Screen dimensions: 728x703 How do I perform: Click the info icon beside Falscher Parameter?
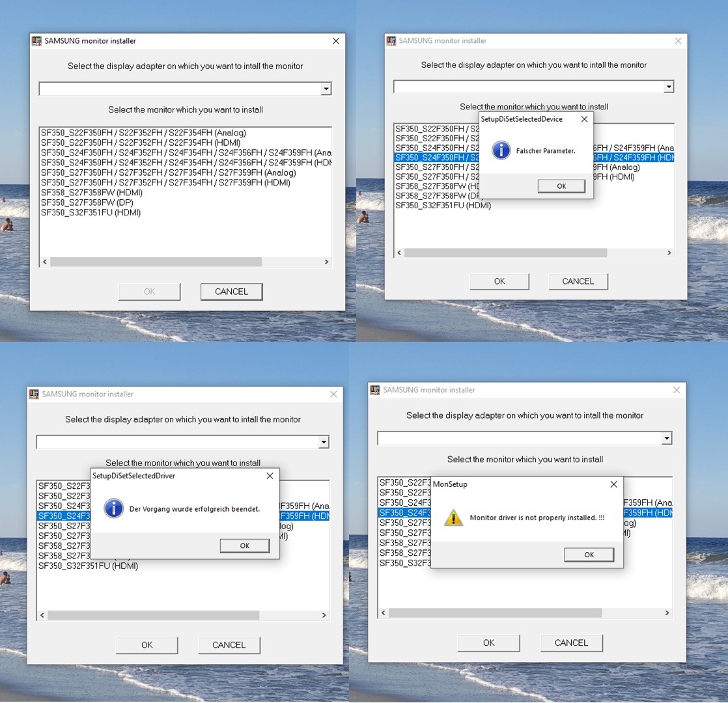[501, 150]
